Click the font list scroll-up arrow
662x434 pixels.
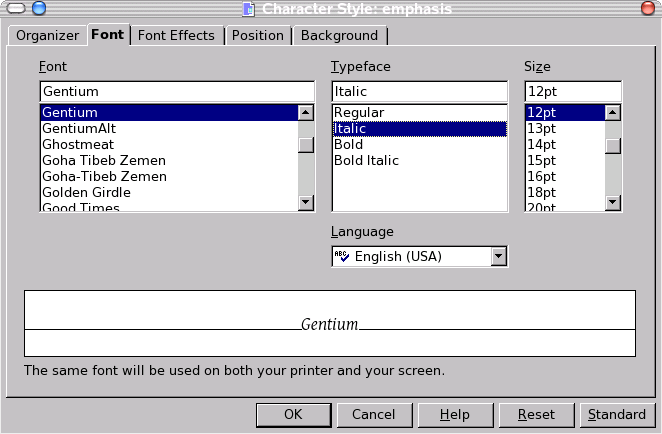tap(306, 113)
